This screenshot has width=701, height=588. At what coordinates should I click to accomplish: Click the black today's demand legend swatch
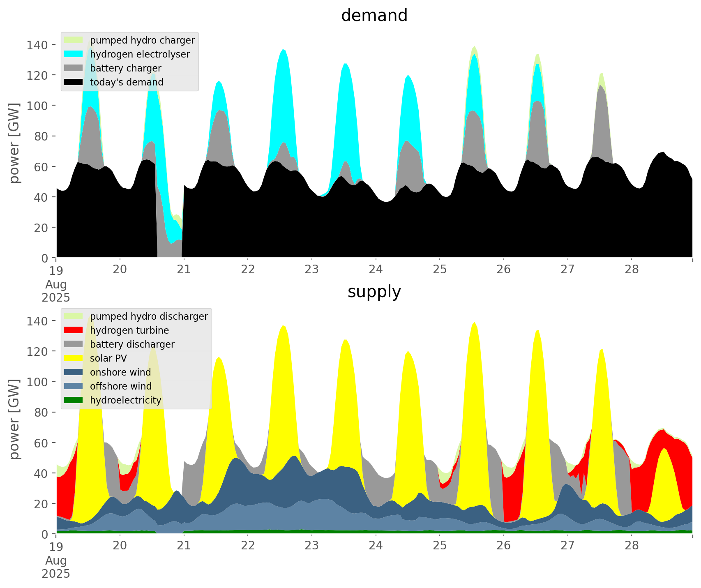pos(74,82)
